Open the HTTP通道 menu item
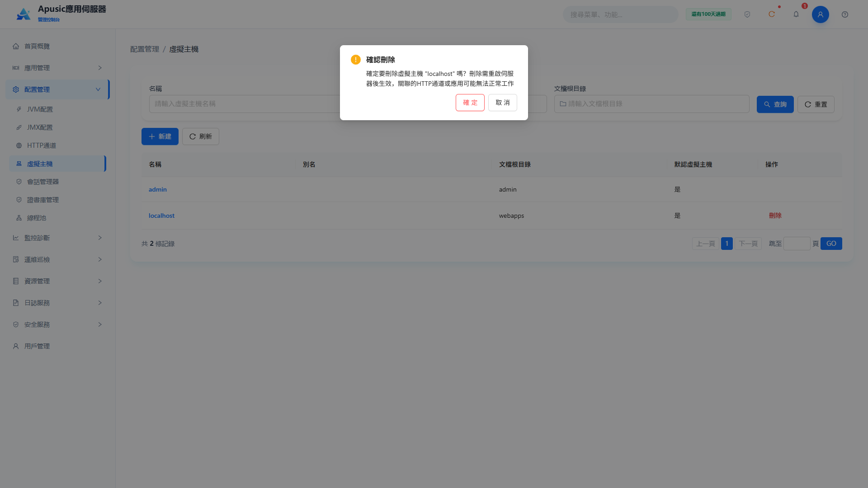Viewport: 868px width, 488px height. 57,145
